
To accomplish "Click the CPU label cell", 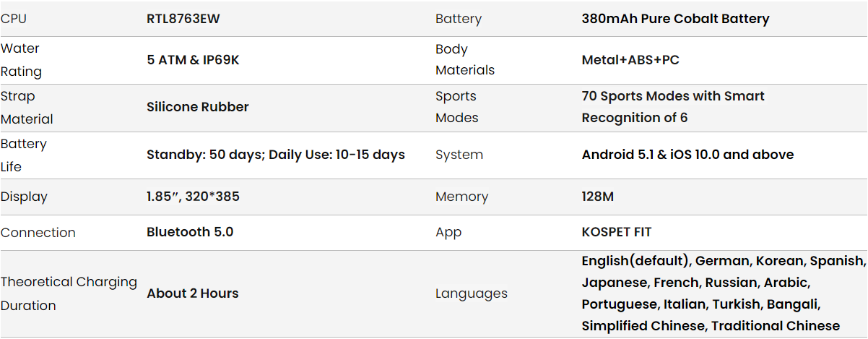I will (14, 19).
